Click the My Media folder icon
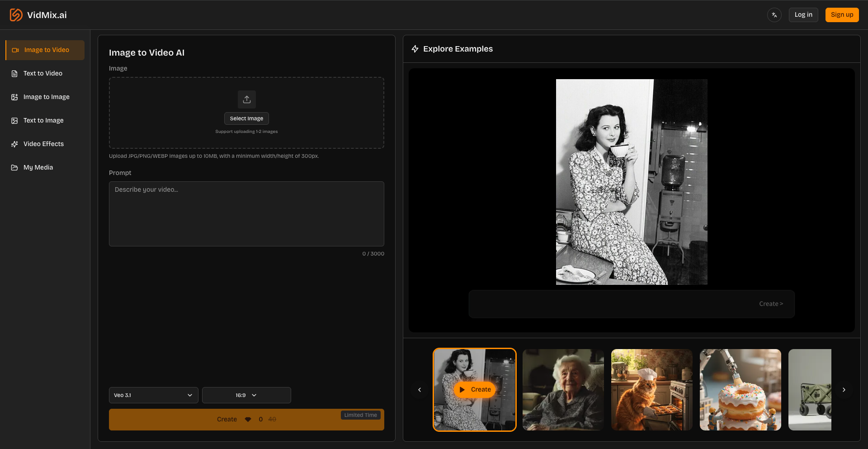868x449 pixels. point(14,167)
